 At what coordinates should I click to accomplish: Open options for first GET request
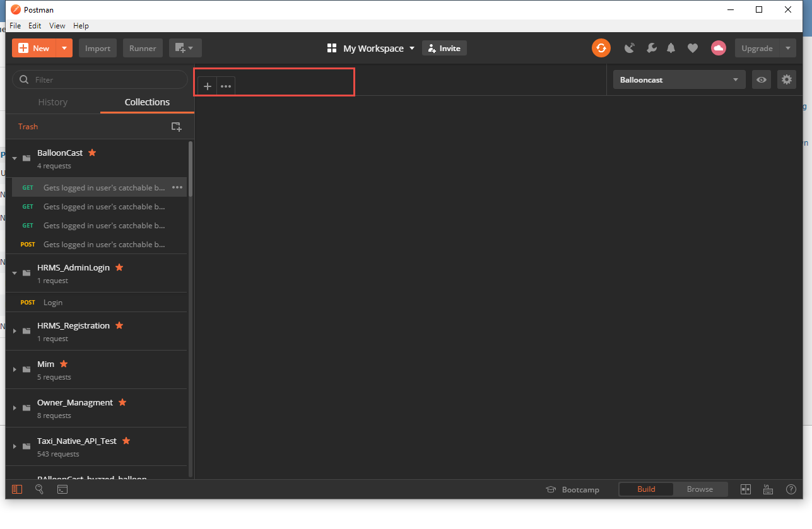click(x=177, y=187)
